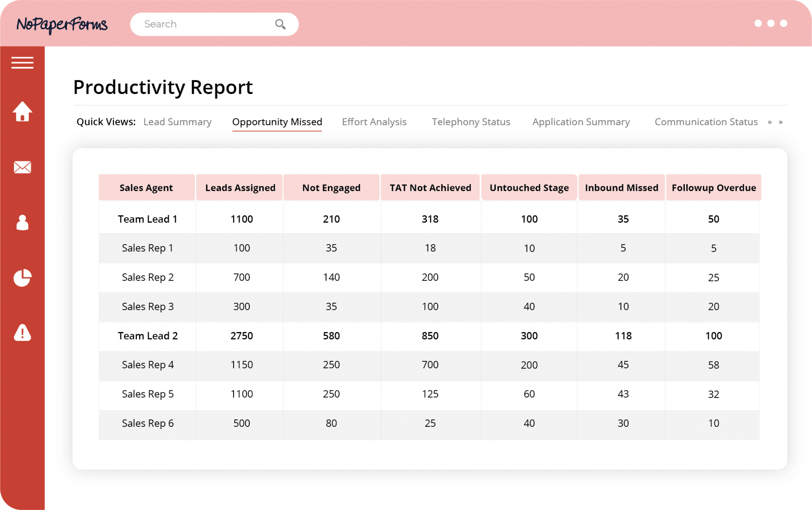Open the hamburger menu in the sidebar
812x510 pixels.
23,62
